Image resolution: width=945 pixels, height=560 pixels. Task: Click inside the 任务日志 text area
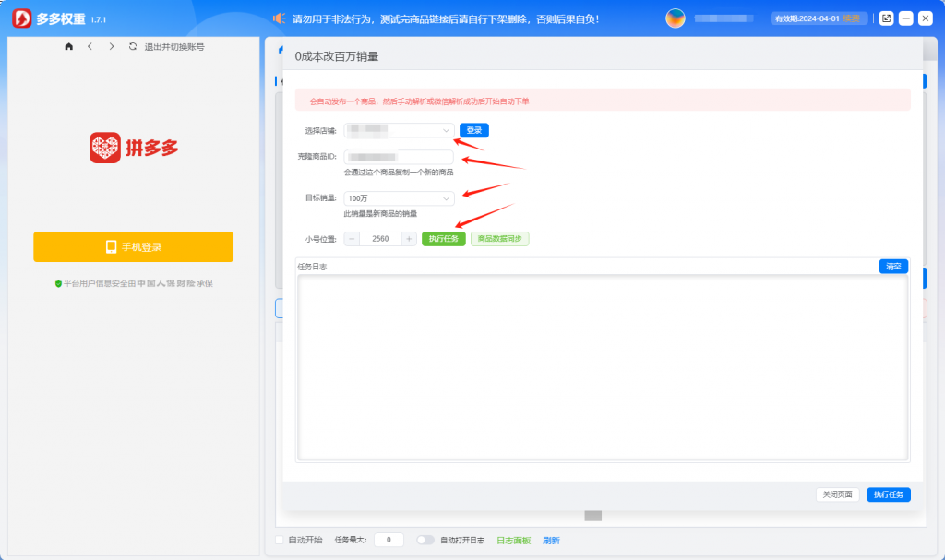coord(602,367)
